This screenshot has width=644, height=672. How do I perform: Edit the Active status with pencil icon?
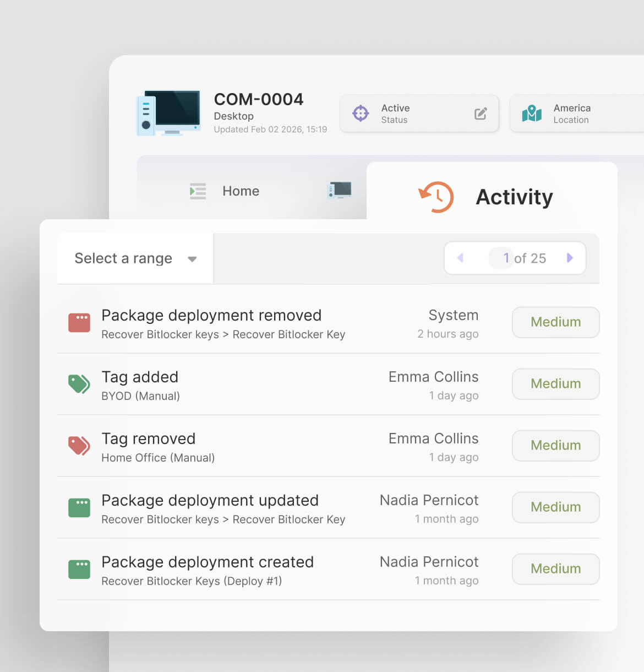[x=481, y=113]
